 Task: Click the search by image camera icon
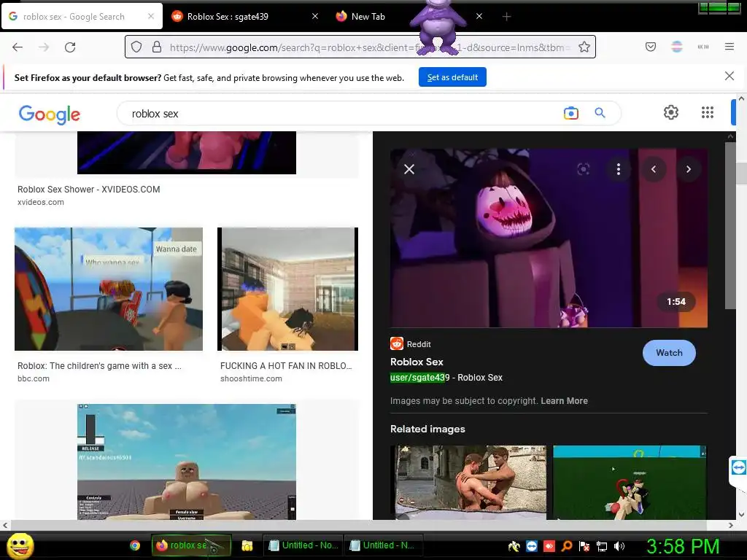pos(570,113)
